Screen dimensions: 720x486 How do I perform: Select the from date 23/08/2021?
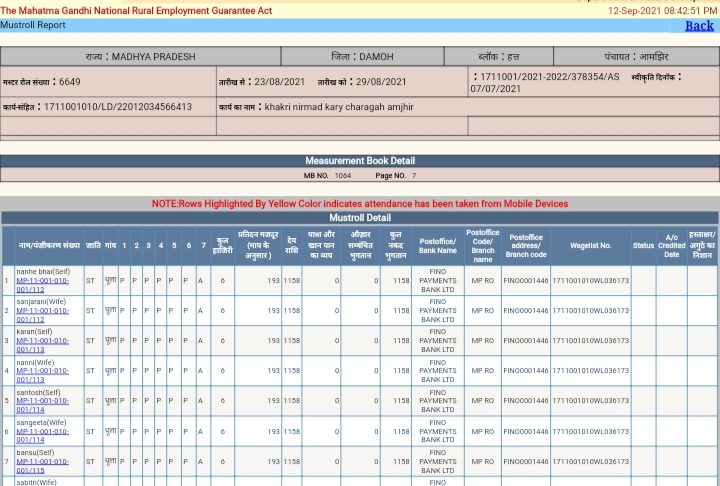[x=280, y=82]
